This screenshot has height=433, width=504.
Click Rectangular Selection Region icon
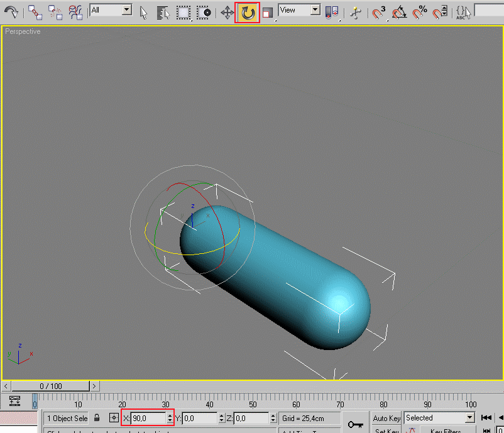pyautogui.click(x=184, y=13)
